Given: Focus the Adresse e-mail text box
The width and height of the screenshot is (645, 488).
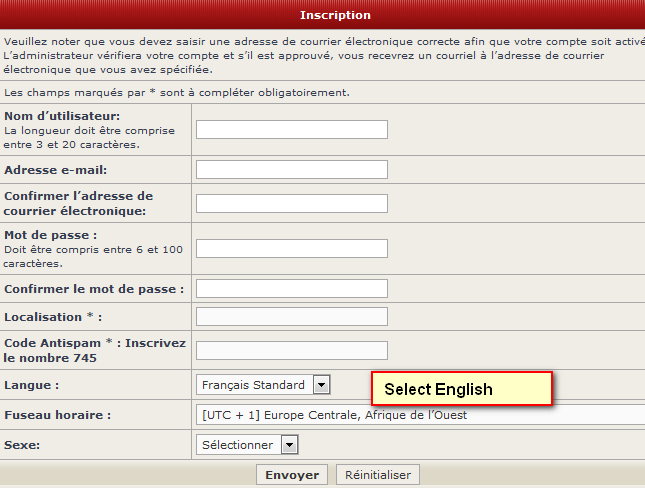Looking at the screenshot, I should tap(291, 169).
